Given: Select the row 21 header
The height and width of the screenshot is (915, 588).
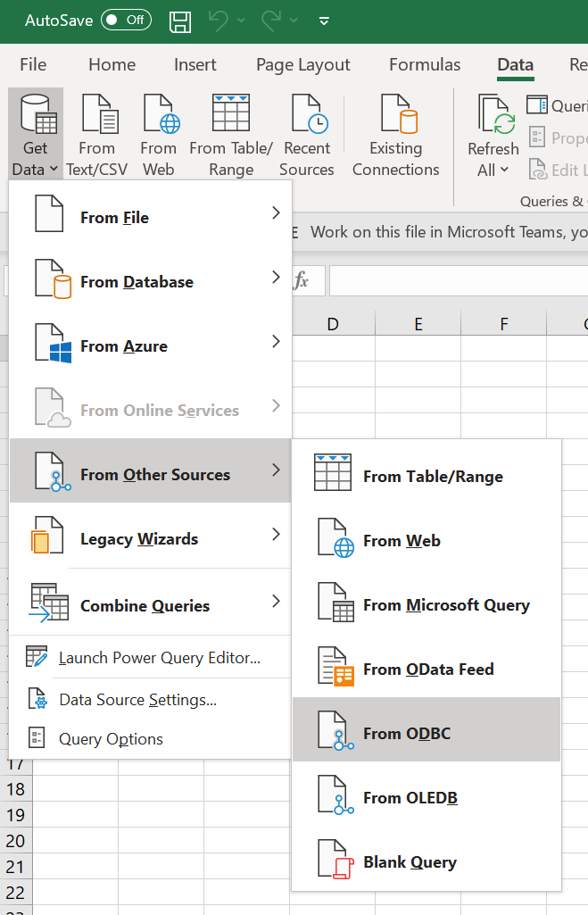Looking at the screenshot, I should coord(16,867).
